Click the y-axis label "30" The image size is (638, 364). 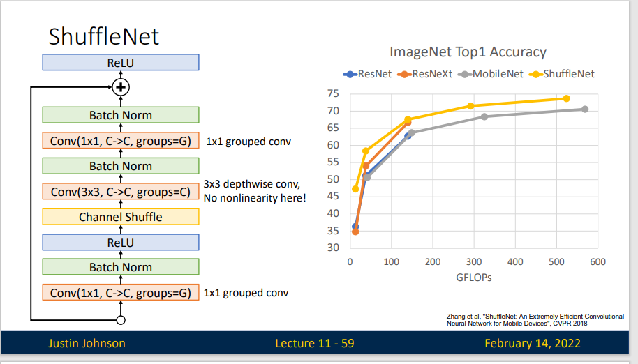click(333, 248)
